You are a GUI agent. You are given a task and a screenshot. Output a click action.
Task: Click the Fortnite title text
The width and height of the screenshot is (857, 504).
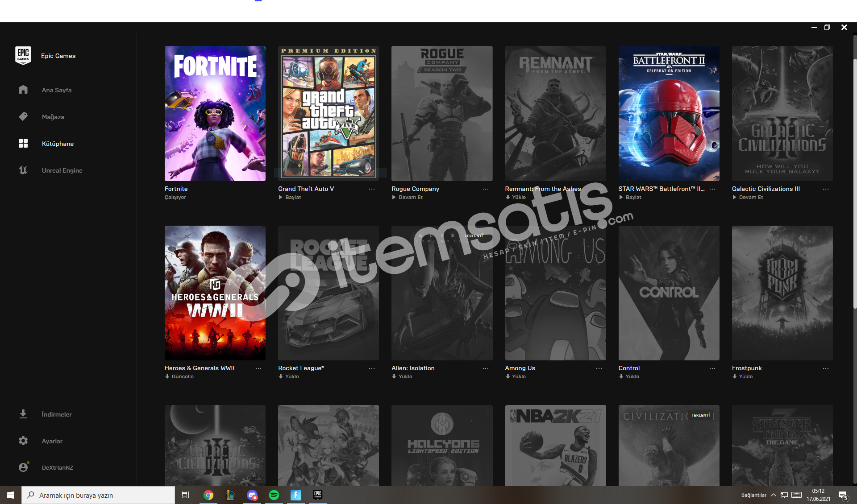[x=176, y=189]
